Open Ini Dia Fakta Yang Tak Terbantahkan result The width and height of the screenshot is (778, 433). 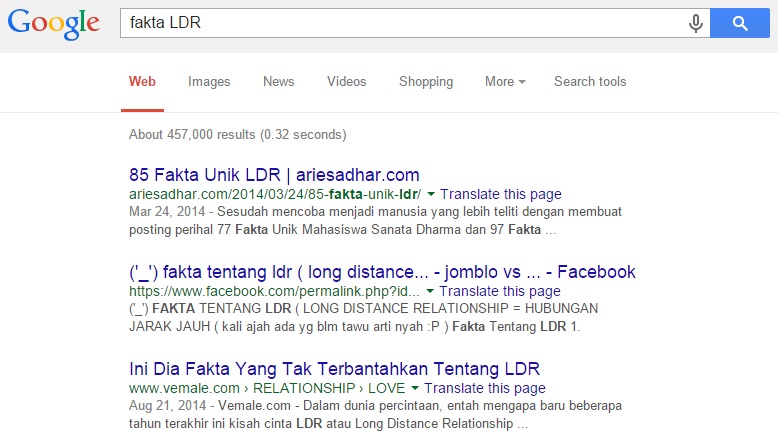pos(334,367)
